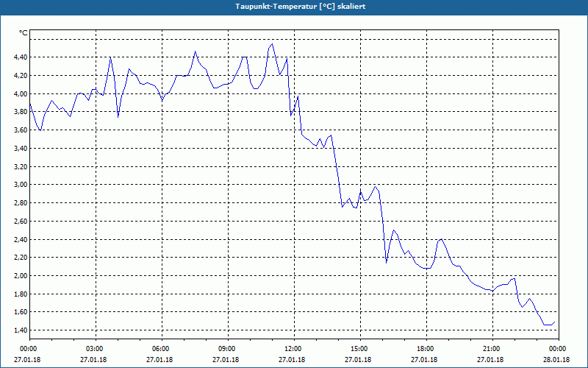Screen dimensions: 588x368
Task: Choose the '2,20' y-axis label
Action: point(20,257)
